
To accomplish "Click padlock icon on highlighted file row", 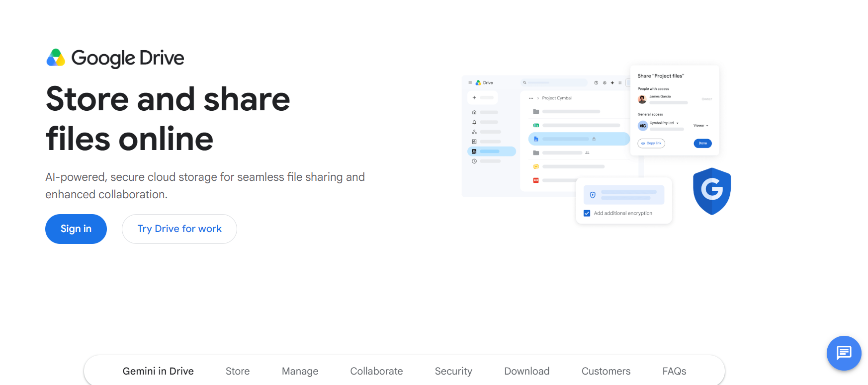I will [594, 139].
